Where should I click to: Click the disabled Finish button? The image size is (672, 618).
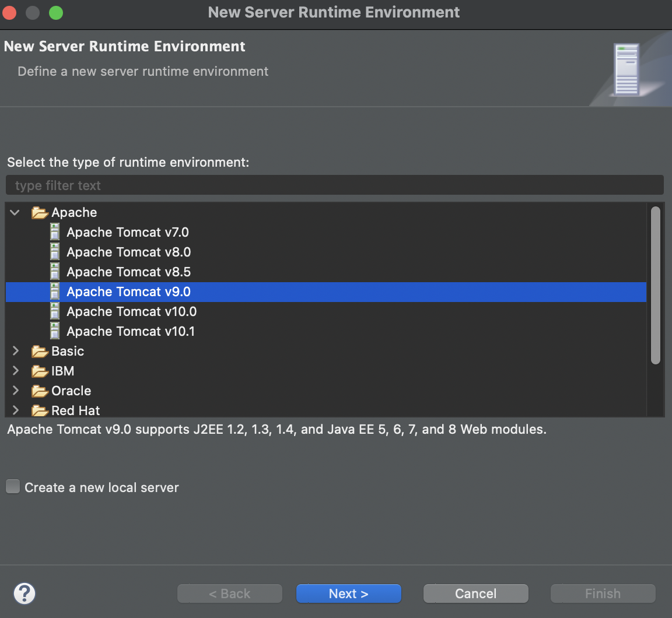603,594
